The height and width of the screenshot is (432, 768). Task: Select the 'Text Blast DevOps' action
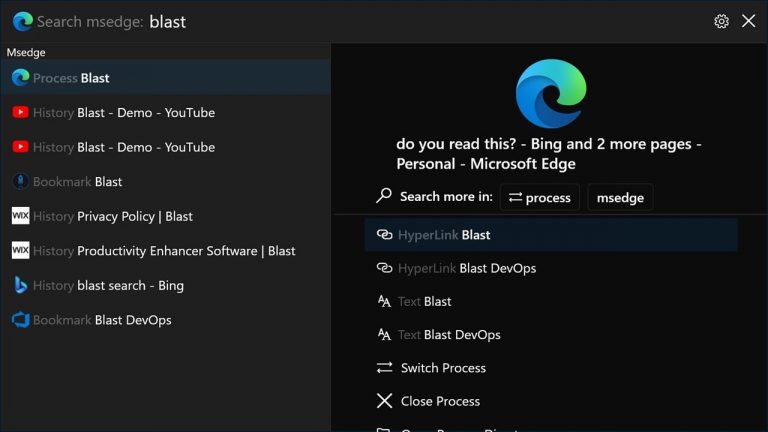pyautogui.click(x=551, y=335)
